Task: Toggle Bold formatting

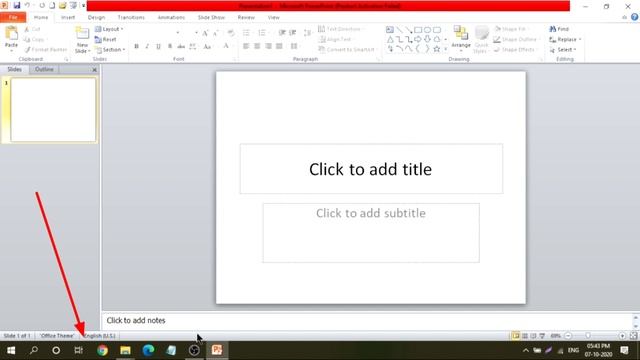Action: tap(136, 47)
